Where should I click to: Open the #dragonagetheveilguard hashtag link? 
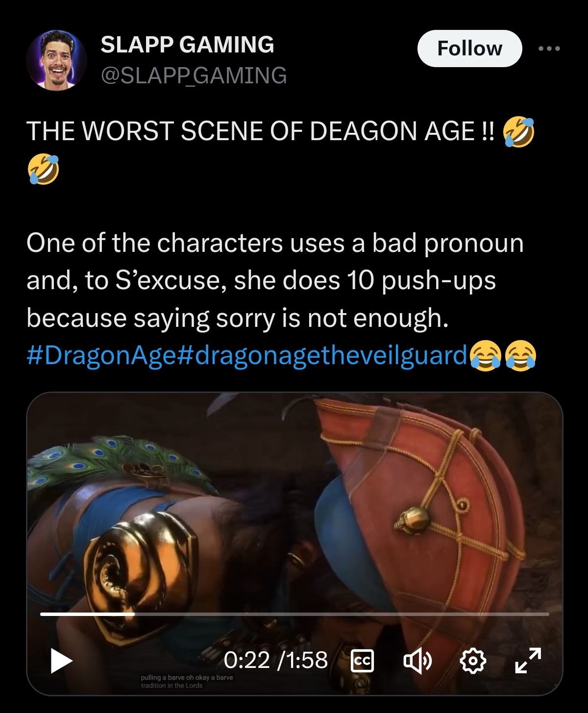[x=321, y=355]
